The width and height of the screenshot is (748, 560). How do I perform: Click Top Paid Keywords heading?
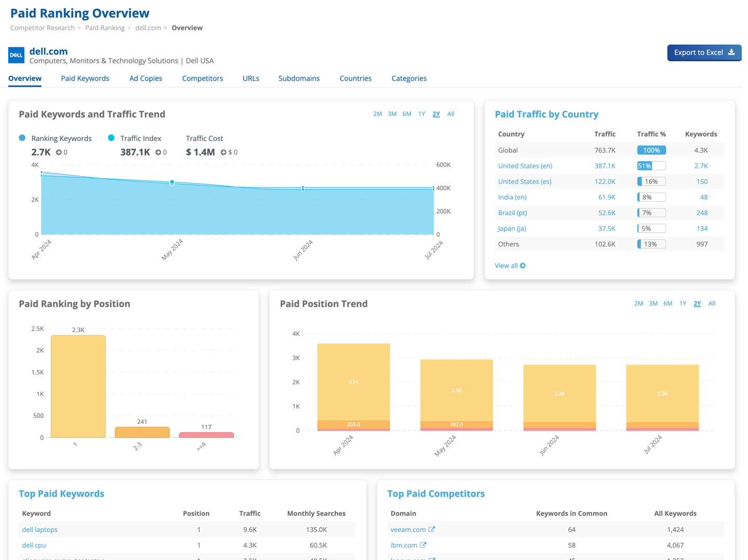(61, 494)
